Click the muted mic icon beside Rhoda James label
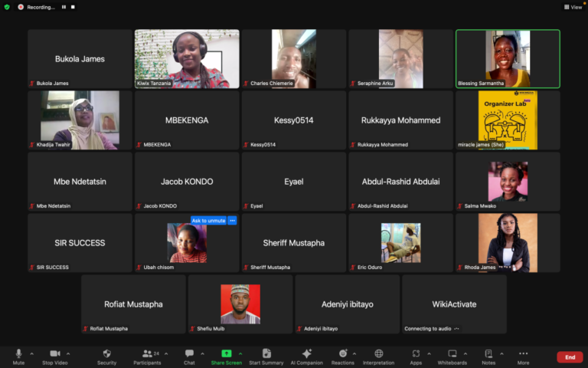 tap(460, 268)
